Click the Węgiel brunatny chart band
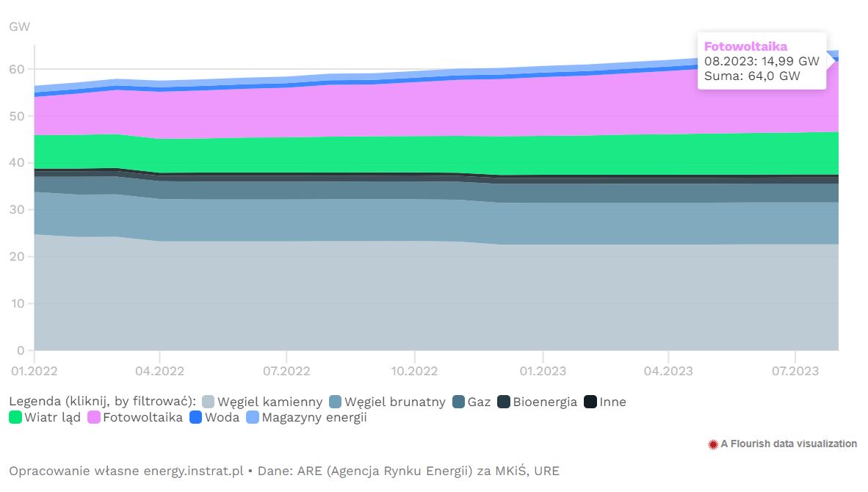 coord(441,220)
